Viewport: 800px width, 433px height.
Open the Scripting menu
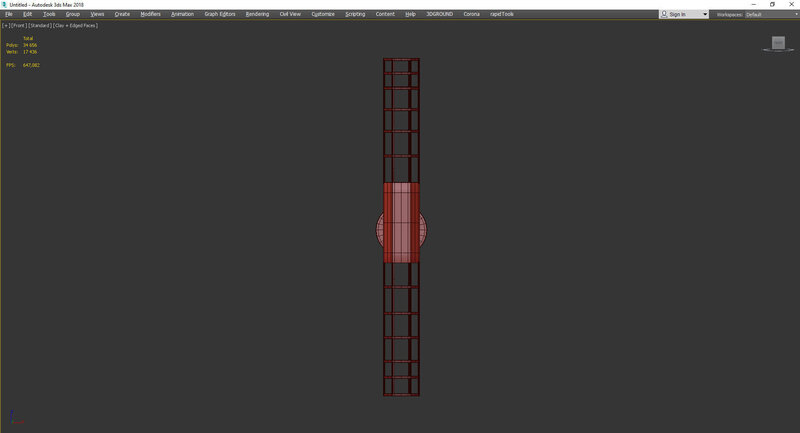point(355,15)
